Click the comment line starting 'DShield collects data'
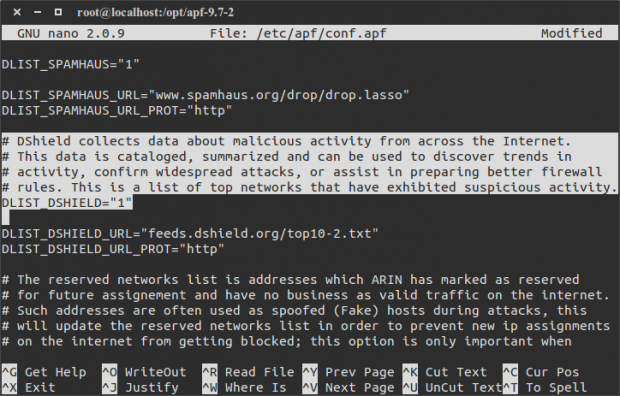Screen dimensions: 620x396 pyautogui.click(x=286, y=141)
